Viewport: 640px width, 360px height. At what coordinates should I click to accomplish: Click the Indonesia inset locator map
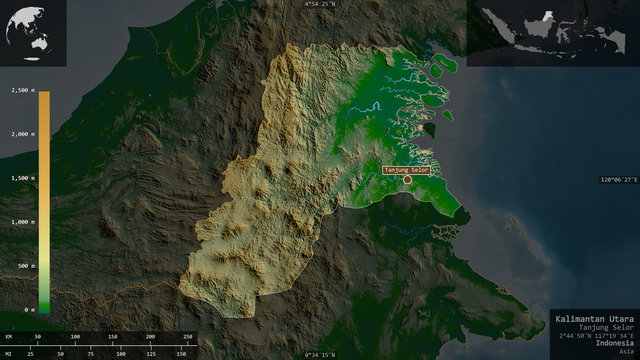pyautogui.click(x=553, y=33)
